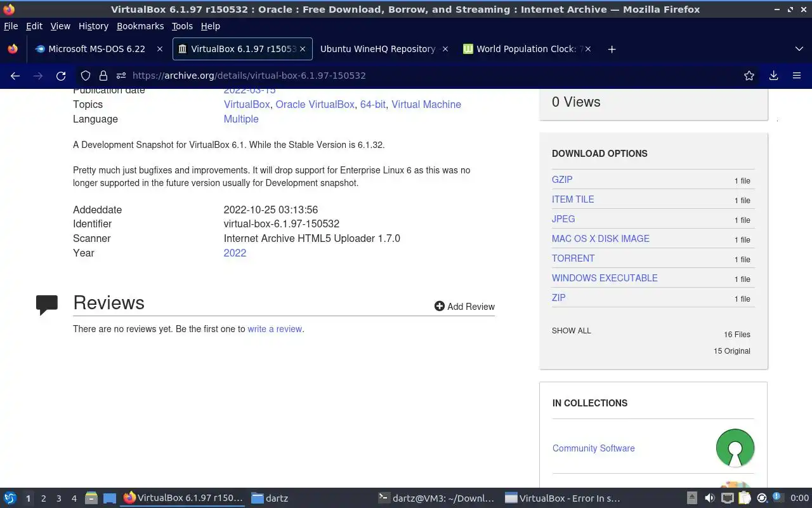
Task: Expand SHOW ALL download files
Action: 571,331
